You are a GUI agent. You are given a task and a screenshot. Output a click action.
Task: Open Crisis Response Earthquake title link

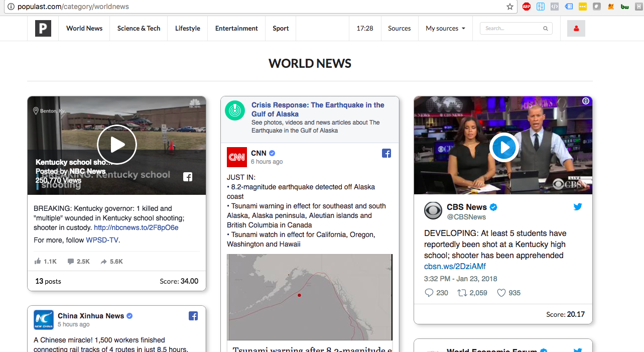(x=318, y=109)
